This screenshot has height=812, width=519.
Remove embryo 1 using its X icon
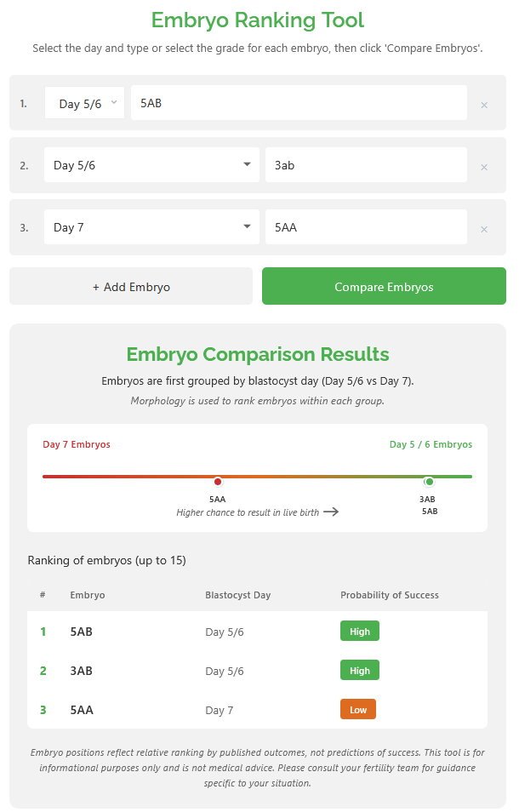tap(484, 103)
